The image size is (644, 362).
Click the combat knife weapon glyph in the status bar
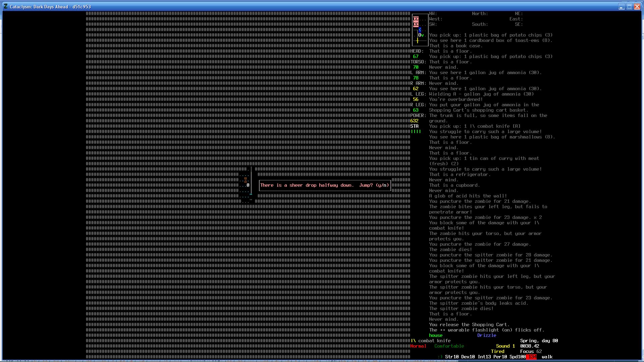pos(413,341)
